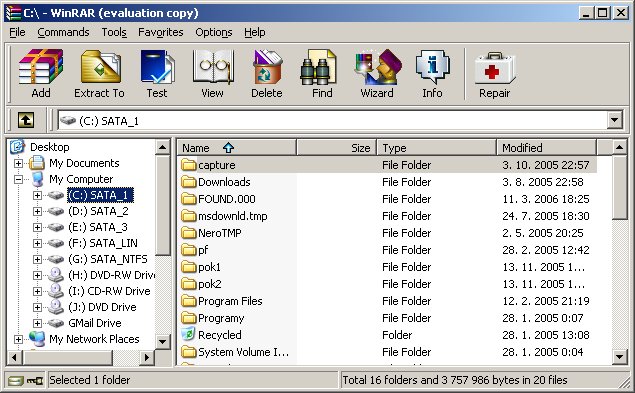Click the Extract To toolbar icon

click(x=100, y=67)
